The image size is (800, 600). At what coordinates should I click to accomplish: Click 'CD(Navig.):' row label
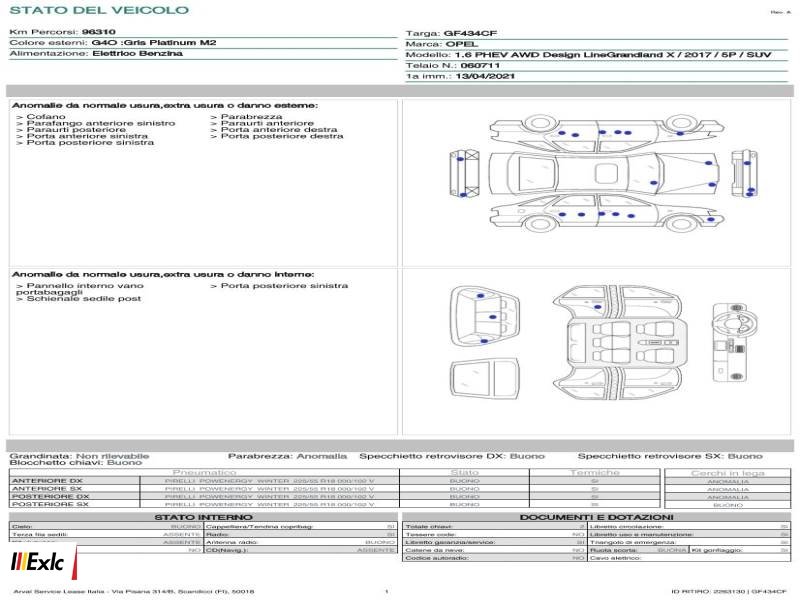[x=227, y=550]
